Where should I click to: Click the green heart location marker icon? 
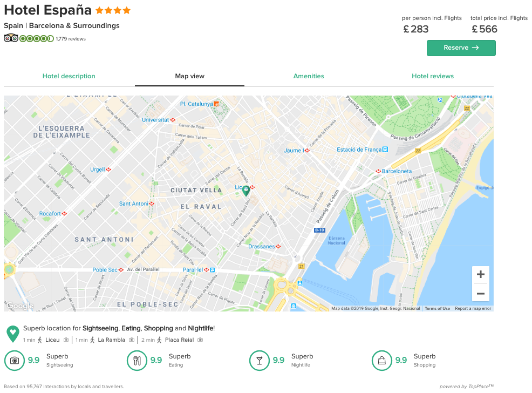coord(13,334)
